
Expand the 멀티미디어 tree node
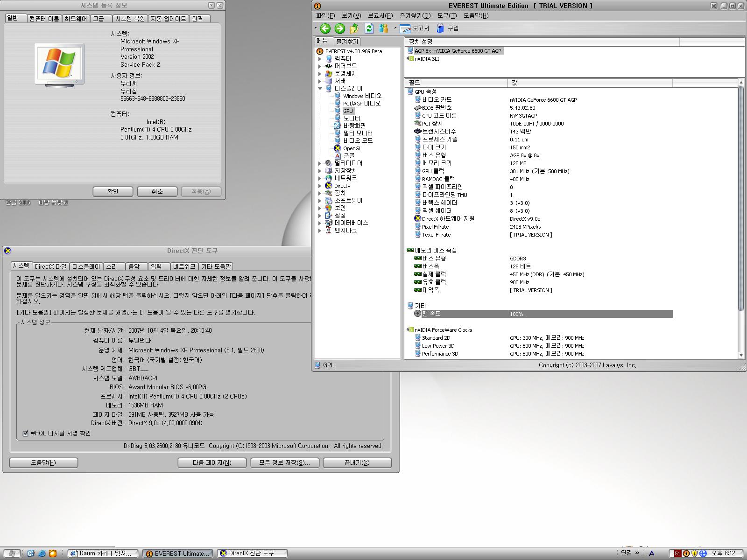[x=320, y=163]
